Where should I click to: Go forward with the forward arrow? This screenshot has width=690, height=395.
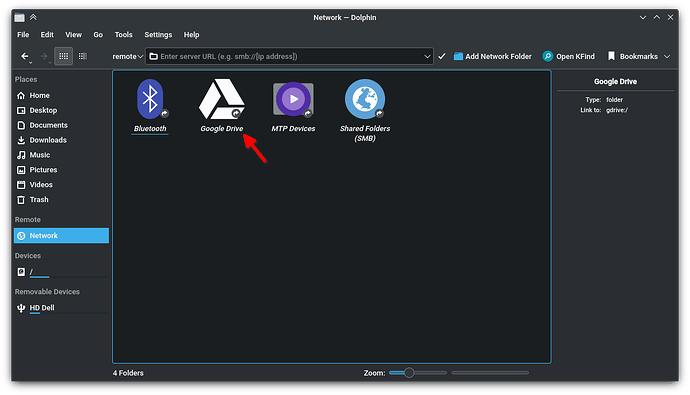tap(44, 56)
